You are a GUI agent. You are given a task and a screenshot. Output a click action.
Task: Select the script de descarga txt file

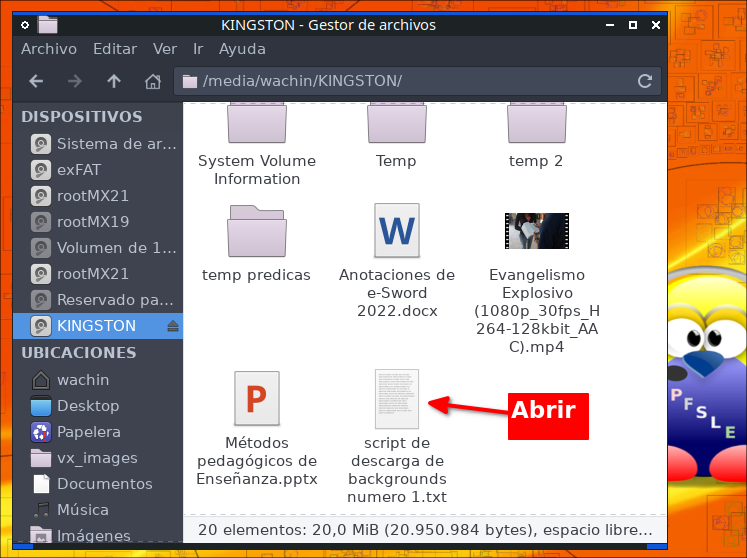point(397,399)
